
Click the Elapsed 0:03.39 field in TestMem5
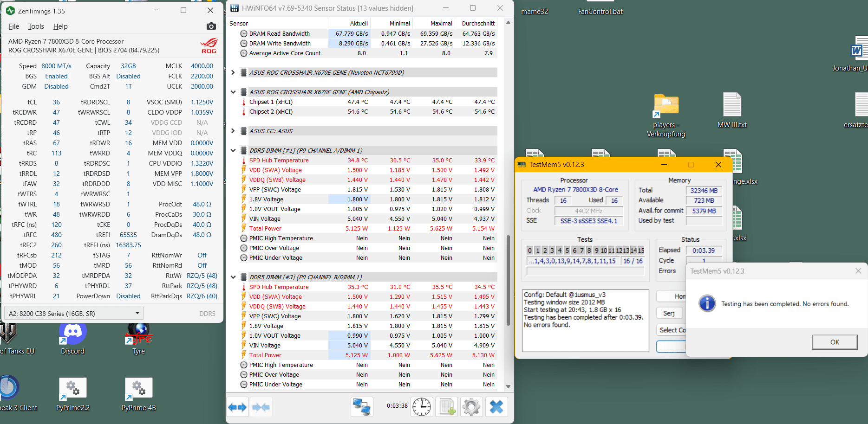[704, 250]
